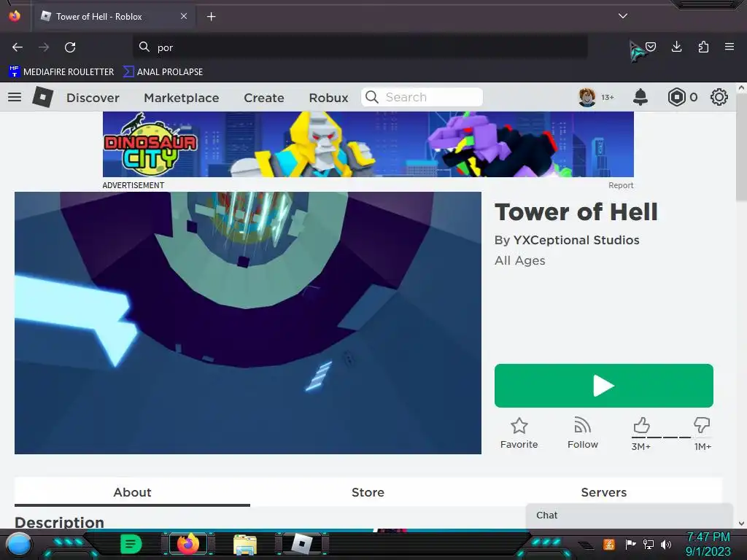Open the notifications bell
The image size is (747, 560).
click(640, 97)
